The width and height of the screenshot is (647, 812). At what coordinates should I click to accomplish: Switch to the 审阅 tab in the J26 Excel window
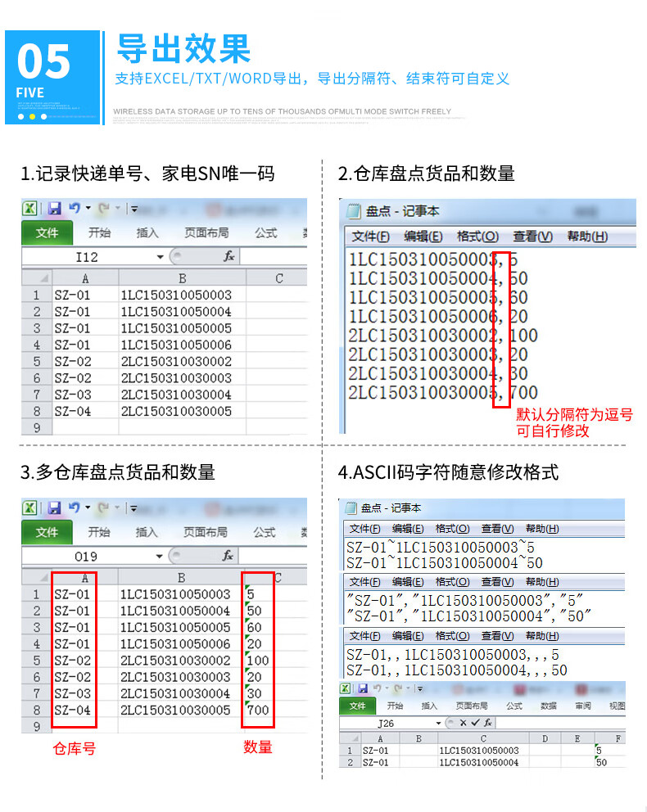pos(582,706)
